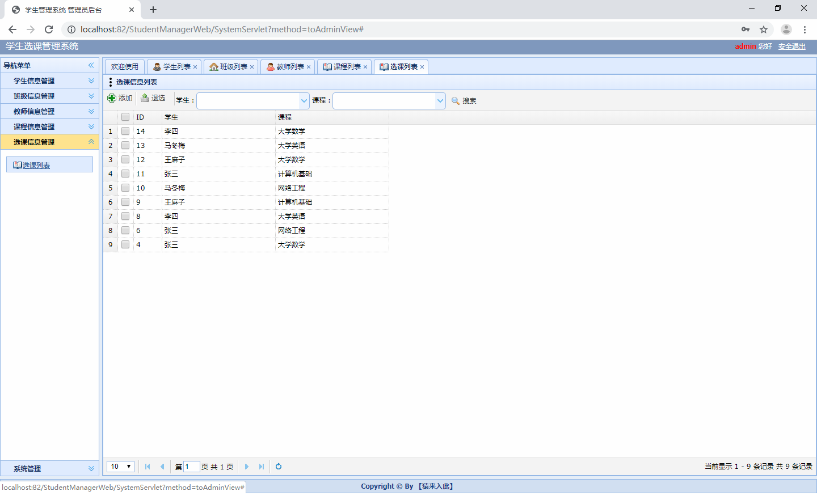Close the 教师列表 tab
The height and width of the screenshot is (504, 817).
309,67
